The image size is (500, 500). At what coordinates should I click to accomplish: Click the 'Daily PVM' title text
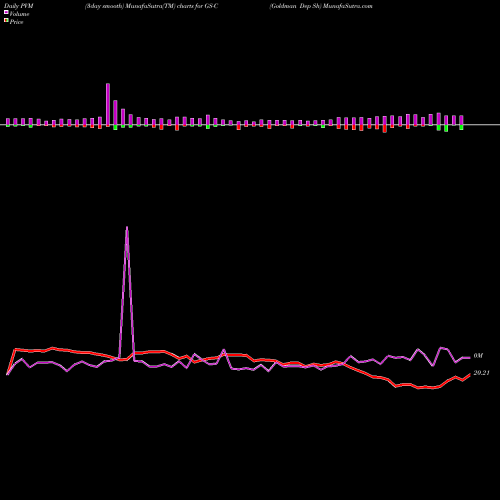(x=19, y=6)
